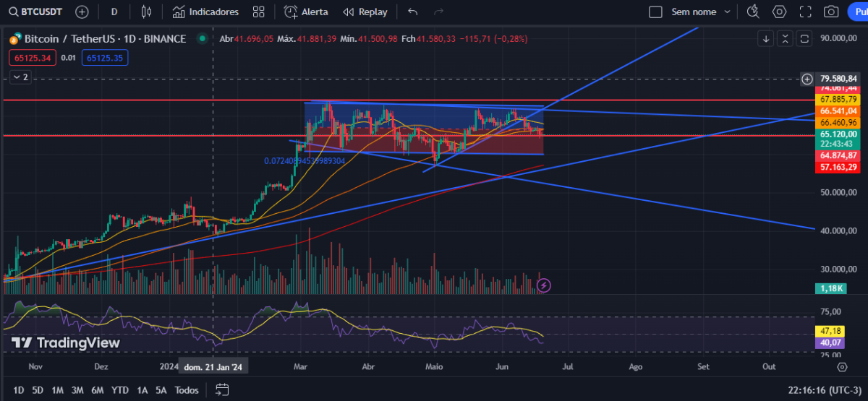Click the Bitcoin / TetherUS chart title
This screenshot has width=868, height=401.
click(105, 39)
